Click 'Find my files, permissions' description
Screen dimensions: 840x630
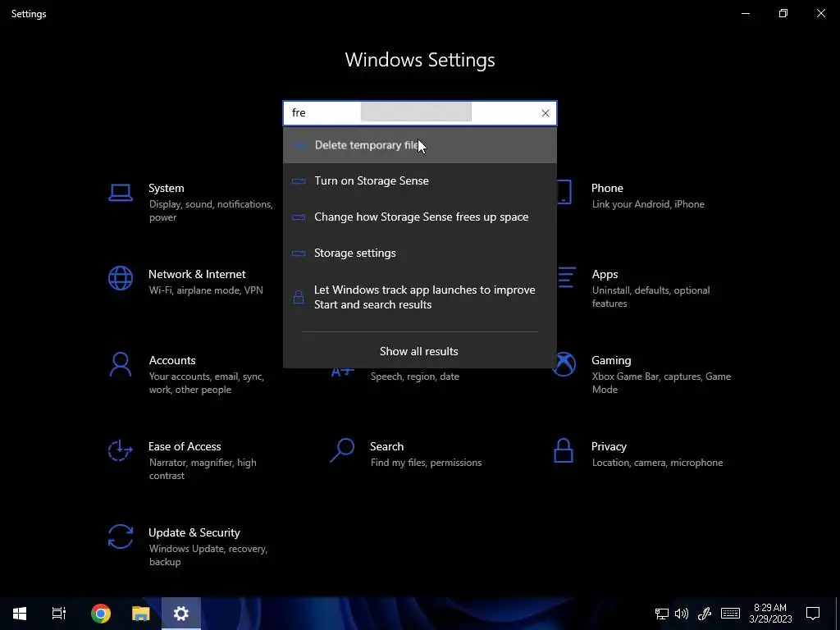tap(426, 463)
